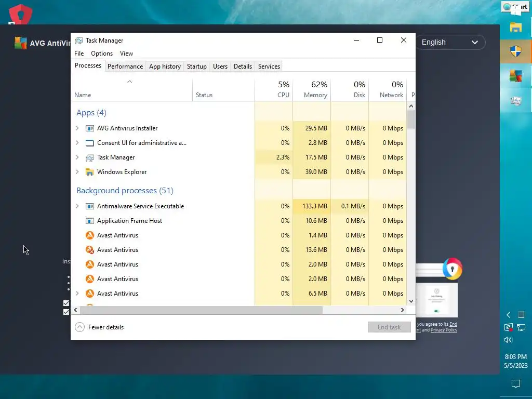The width and height of the screenshot is (532, 399).
Task: Switch to the Performance tab
Action: pyautogui.click(x=125, y=66)
